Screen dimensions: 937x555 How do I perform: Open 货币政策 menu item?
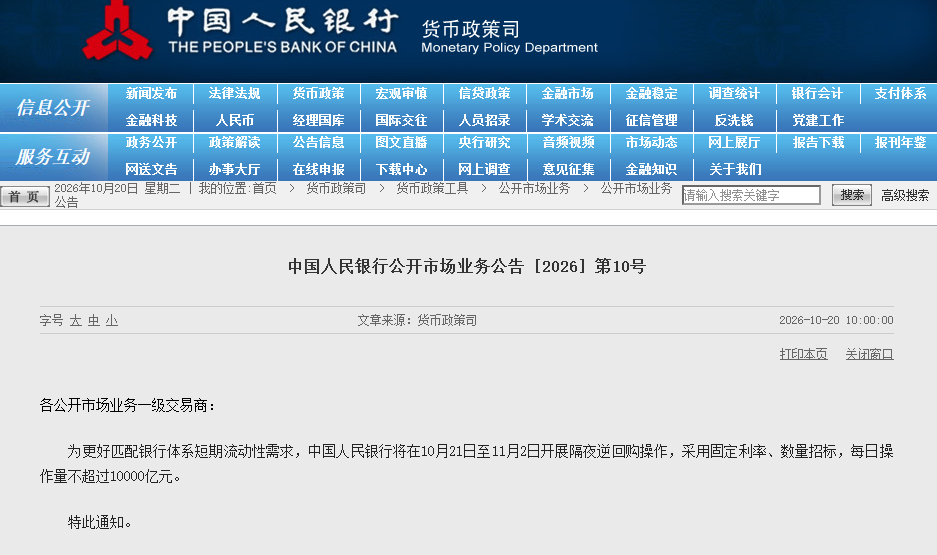click(318, 94)
